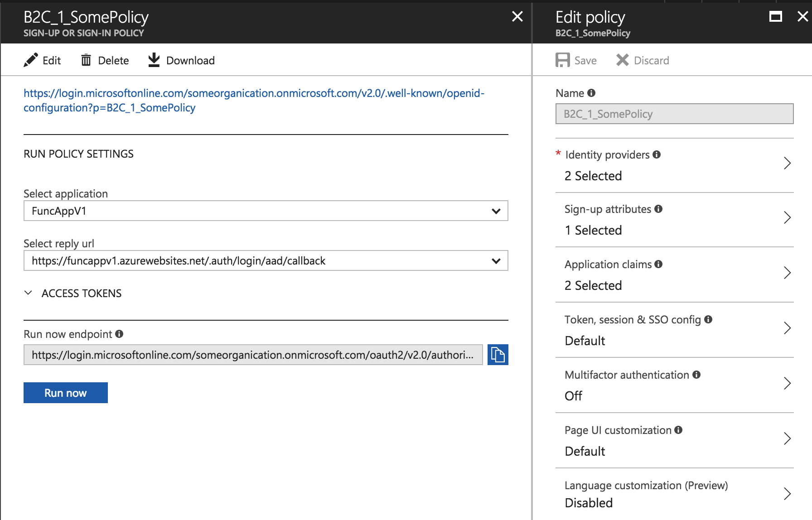Screen dimensions: 812x520
Task: Open Page UI customization chevron
Action: 787,438
